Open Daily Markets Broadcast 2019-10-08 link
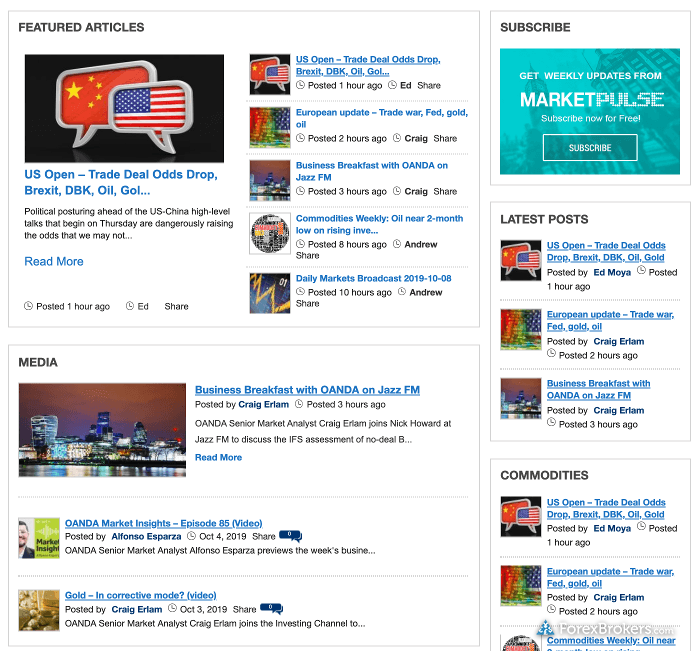Viewport: 699px width, 651px height. coord(374,278)
